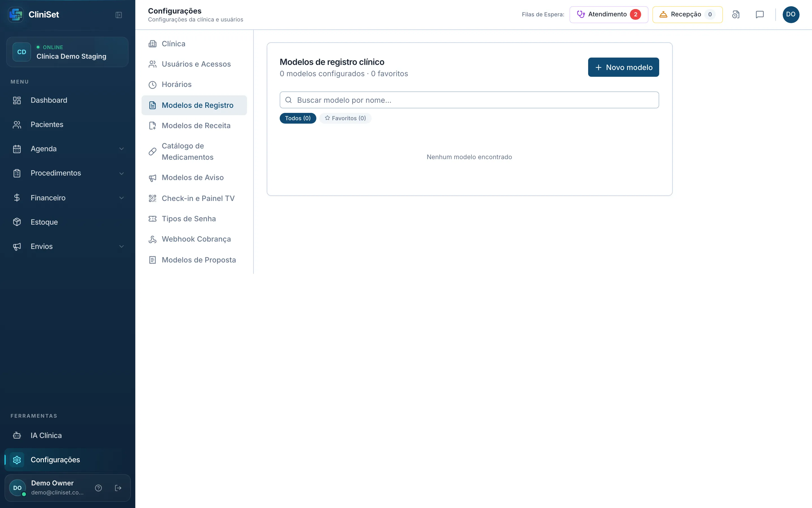Open the Dashboard grid icon
This screenshot has width=812, height=508.
pos(17,100)
